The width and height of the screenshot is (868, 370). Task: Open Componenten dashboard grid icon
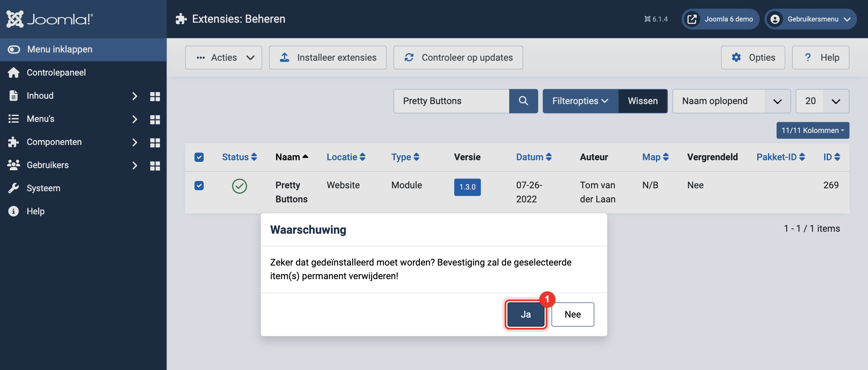[x=155, y=142]
